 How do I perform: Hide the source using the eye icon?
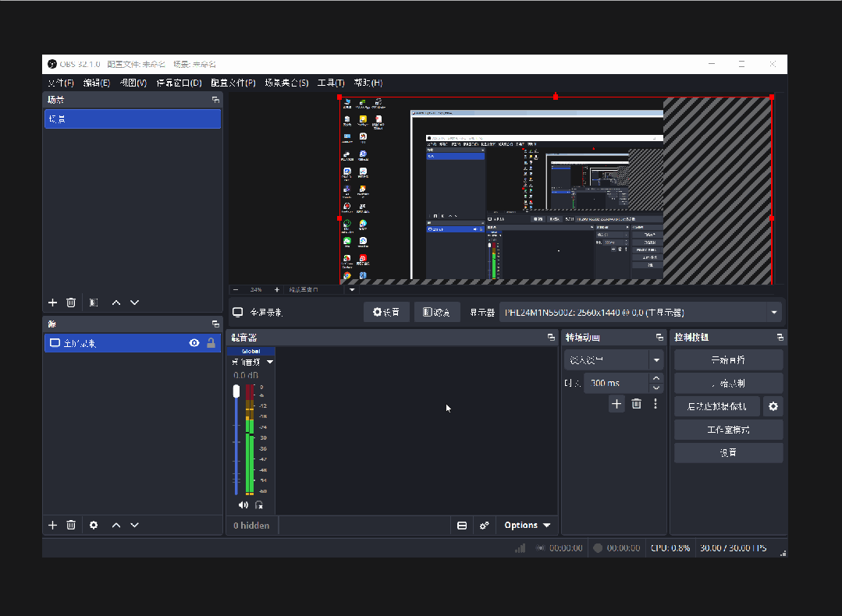tap(194, 343)
